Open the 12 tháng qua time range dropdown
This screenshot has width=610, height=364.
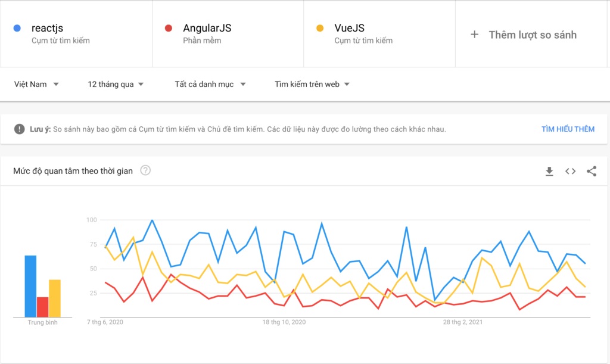[116, 84]
